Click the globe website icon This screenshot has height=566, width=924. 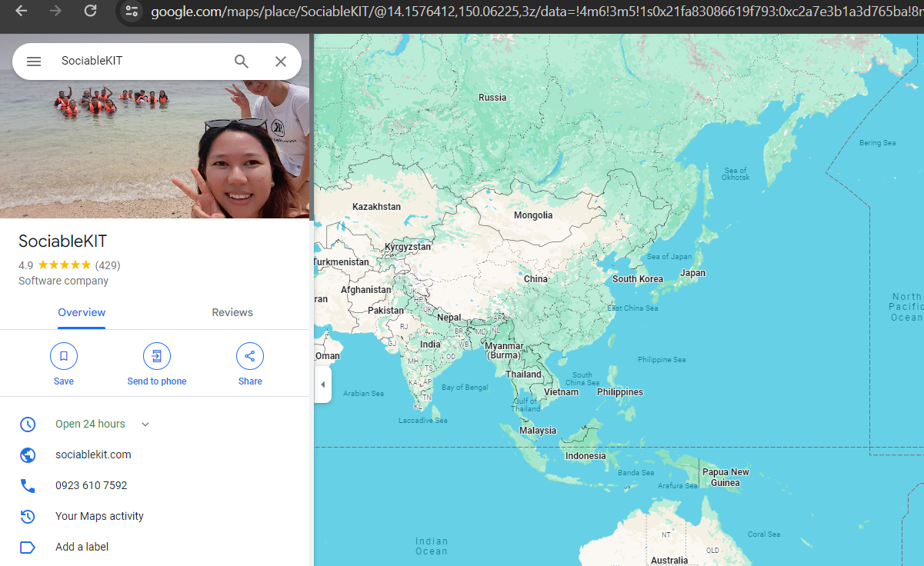[x=28, y=455]
